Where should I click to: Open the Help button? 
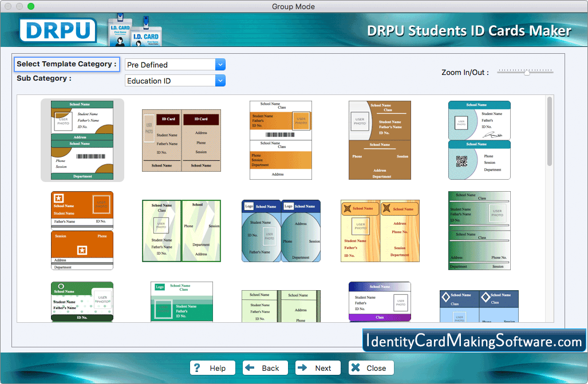(x=212, y=368)
